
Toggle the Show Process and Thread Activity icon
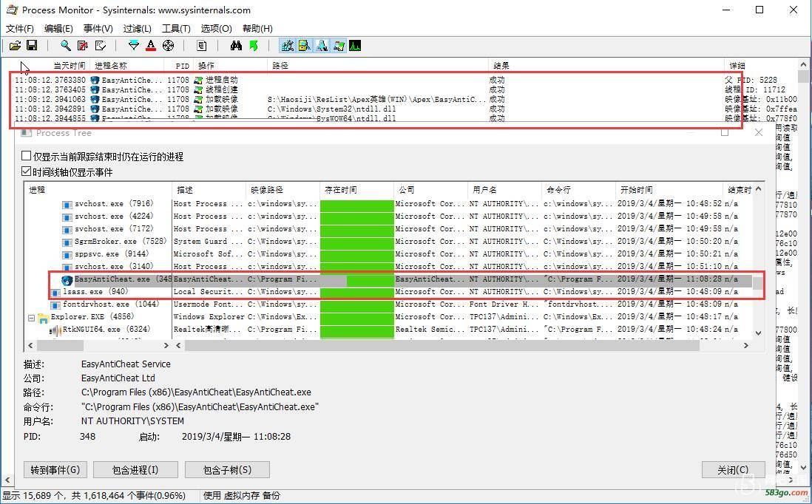(x=338, y=46)
